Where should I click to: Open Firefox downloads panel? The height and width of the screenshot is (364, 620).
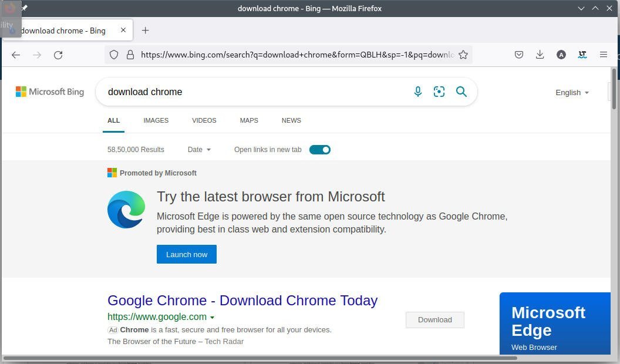click(540, 54)
